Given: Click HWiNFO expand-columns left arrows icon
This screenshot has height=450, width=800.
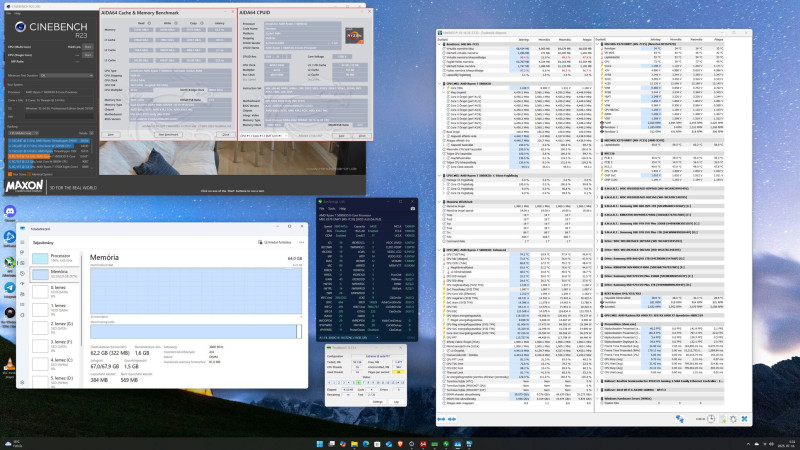Looking at the screenshot, I should tap(441, 419).
